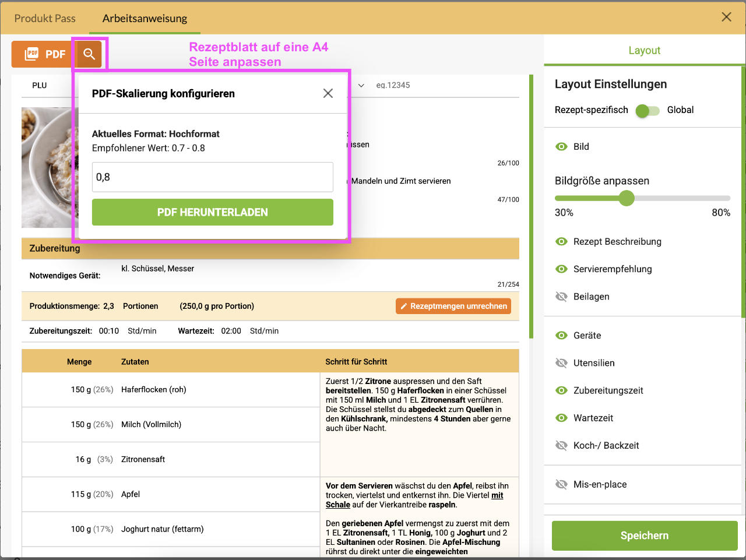Click the orange PDF export button

click(44, 54)
